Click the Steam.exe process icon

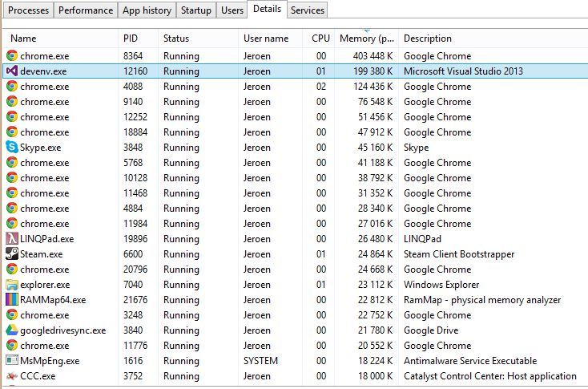click(12, 253)
